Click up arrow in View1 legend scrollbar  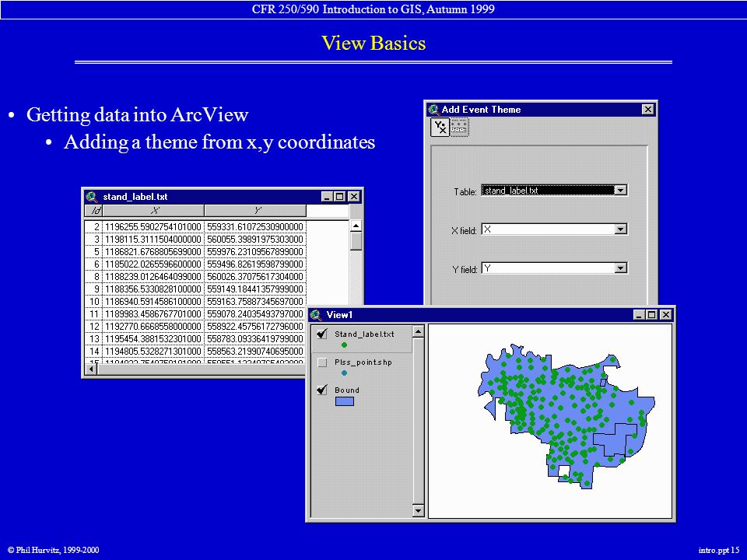[x=419, y=331]
